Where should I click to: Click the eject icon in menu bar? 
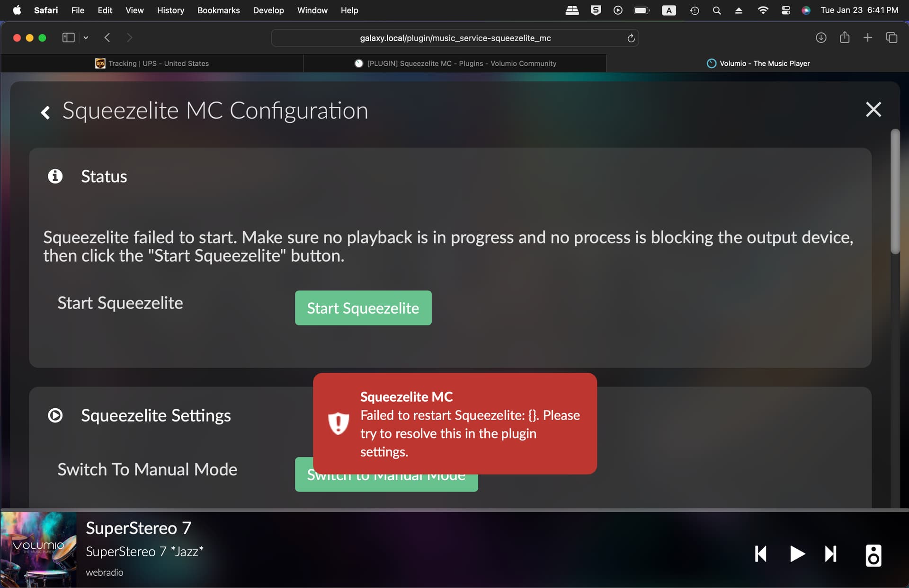(x=739, y=10)
